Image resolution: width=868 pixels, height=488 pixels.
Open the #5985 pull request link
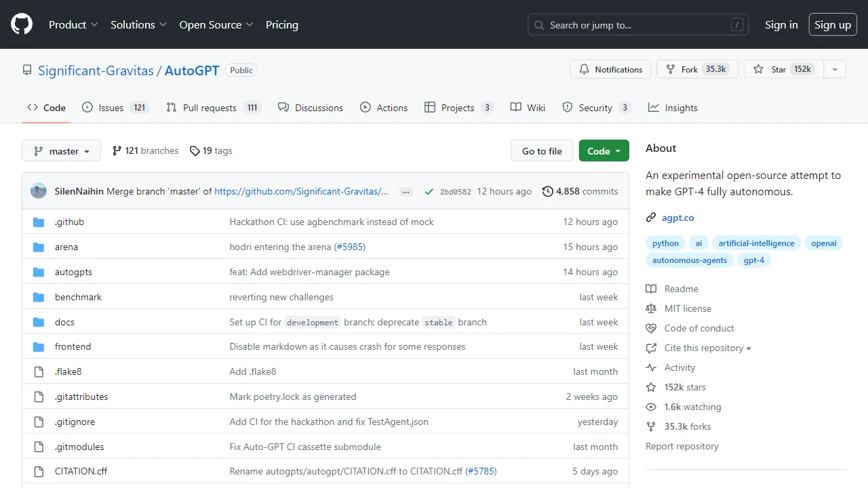(x=350, y=247)
